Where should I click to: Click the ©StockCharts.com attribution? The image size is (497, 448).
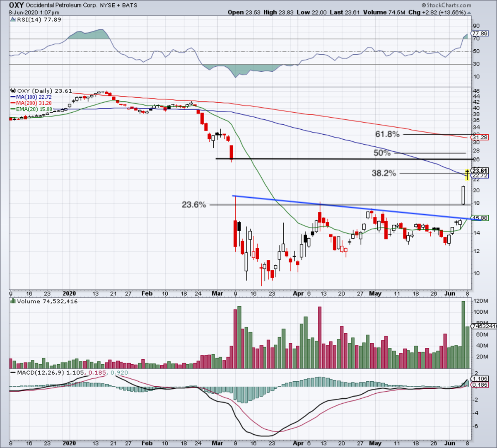click(x=446, y=5)
